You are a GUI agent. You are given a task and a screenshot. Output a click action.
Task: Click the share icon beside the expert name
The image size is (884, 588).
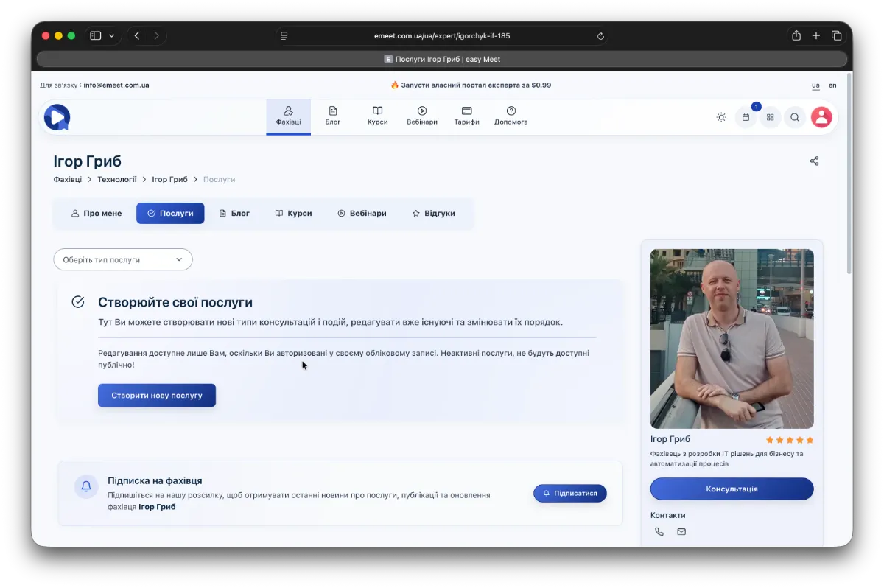(814, 161)
